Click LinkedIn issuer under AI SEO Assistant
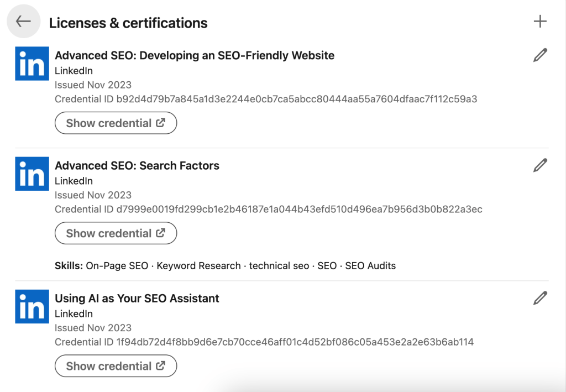The width and height of the screenshot is (566, 392). point(74,313)
